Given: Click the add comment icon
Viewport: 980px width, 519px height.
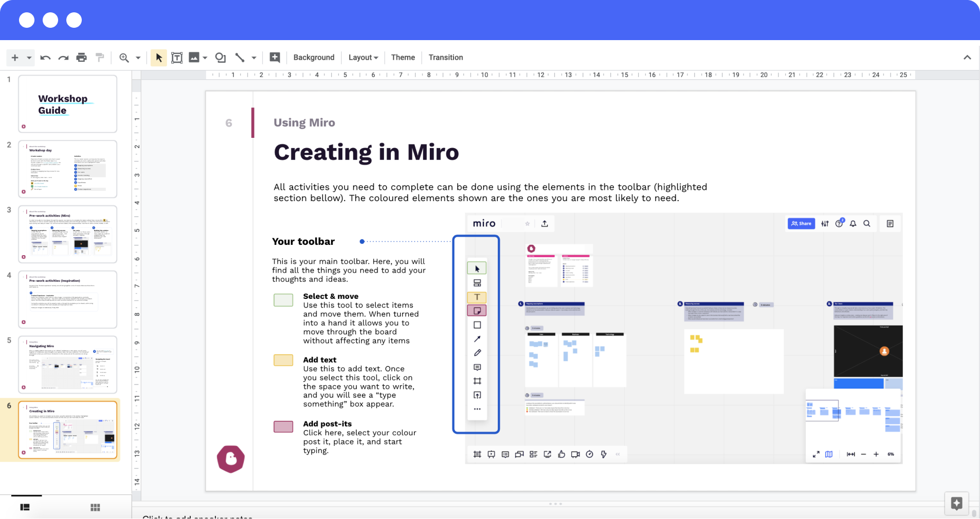Looking at the screenshot, I should (275, 58).
